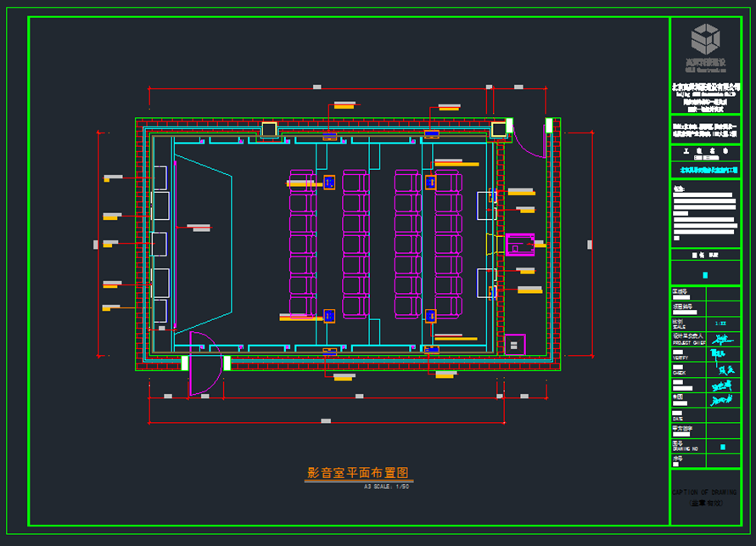
Task: Pick the lower-right blue speaker block between seats
Action: [430, 317]
